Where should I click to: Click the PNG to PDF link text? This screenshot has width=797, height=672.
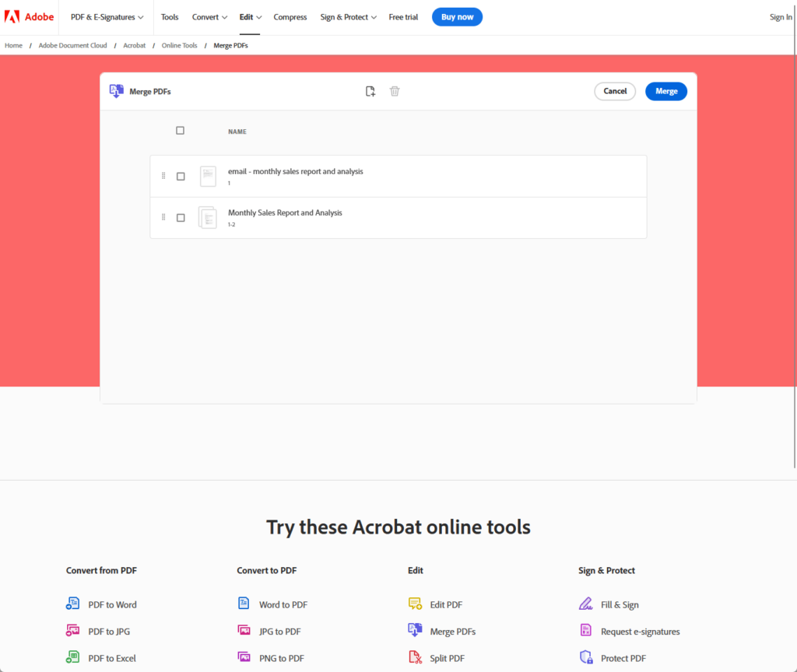click(282, 658)
